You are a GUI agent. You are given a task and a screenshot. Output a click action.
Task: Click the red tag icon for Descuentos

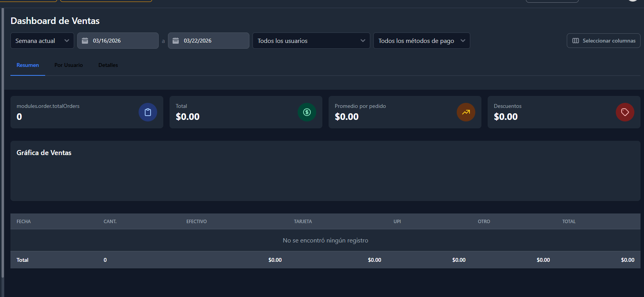pyautogui.click(x=625, y=112)
